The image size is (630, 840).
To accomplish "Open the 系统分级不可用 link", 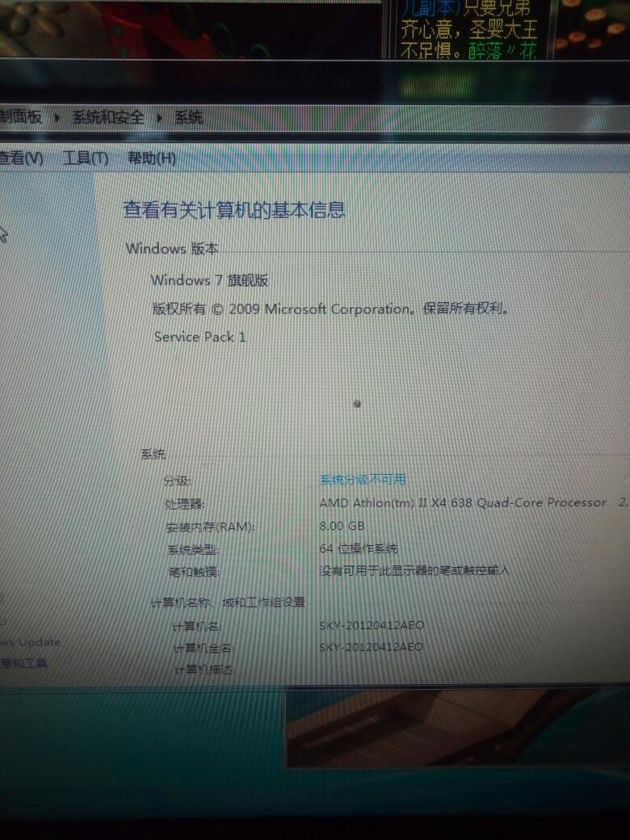I will 363,480.
